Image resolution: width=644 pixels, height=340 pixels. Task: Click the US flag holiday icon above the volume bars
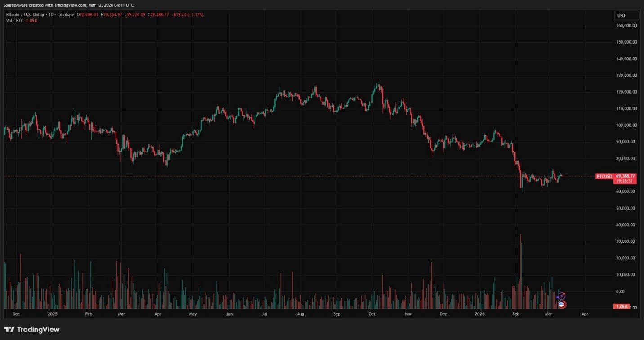tap(562, 305)
